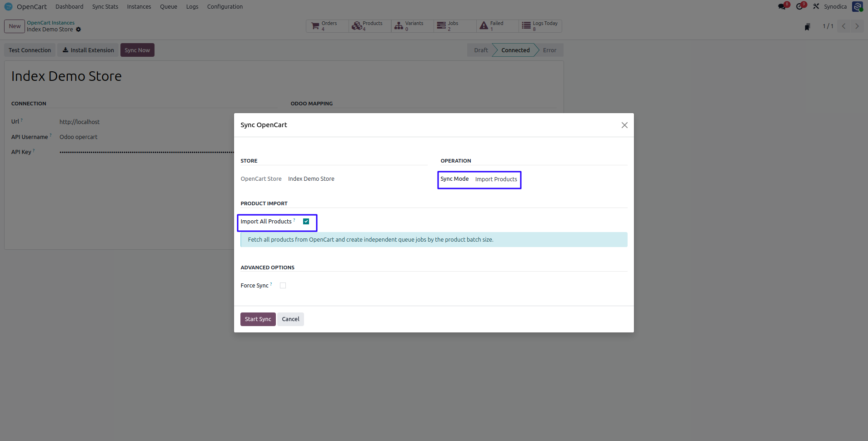
Task: Open the Variants stat button with sitemap icon
Action: click(412, 26)
